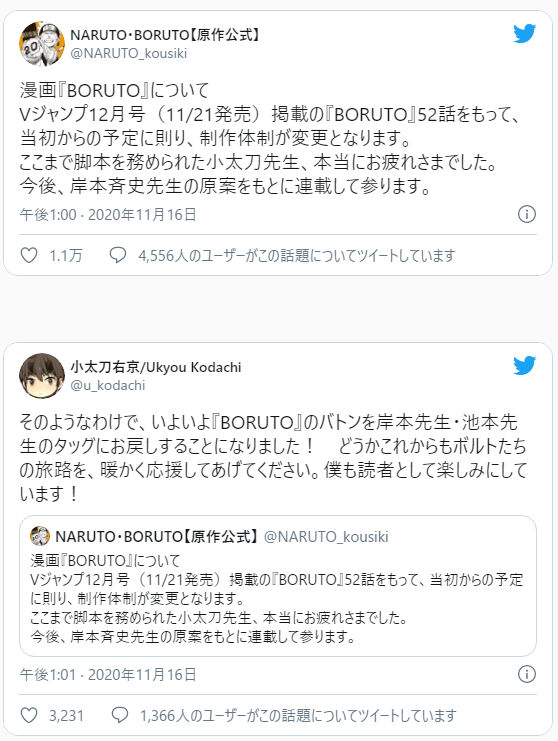Click the Twitter bird logo on first tweet
The width and height of the screenshot is (558, 741).
524,34
